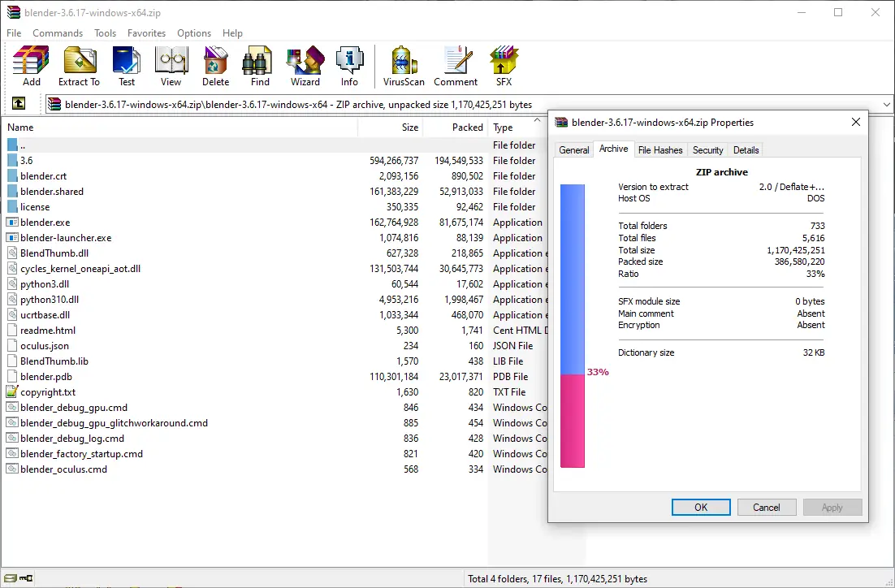This screenshot has height=588, width=895.
Task: Click the Apply button in Properties
Action: click(832, 508)
